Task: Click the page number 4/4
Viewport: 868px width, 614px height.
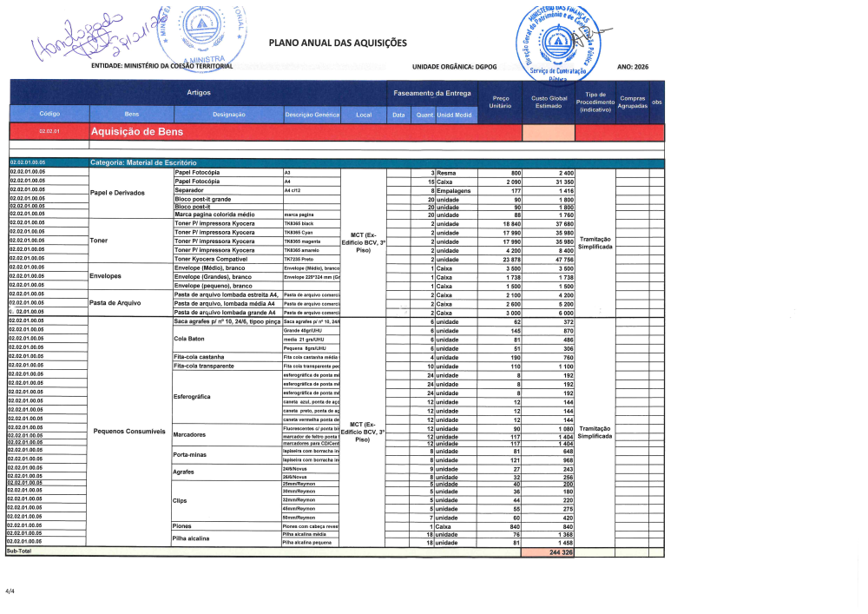Action: click(x=10, y=591)
